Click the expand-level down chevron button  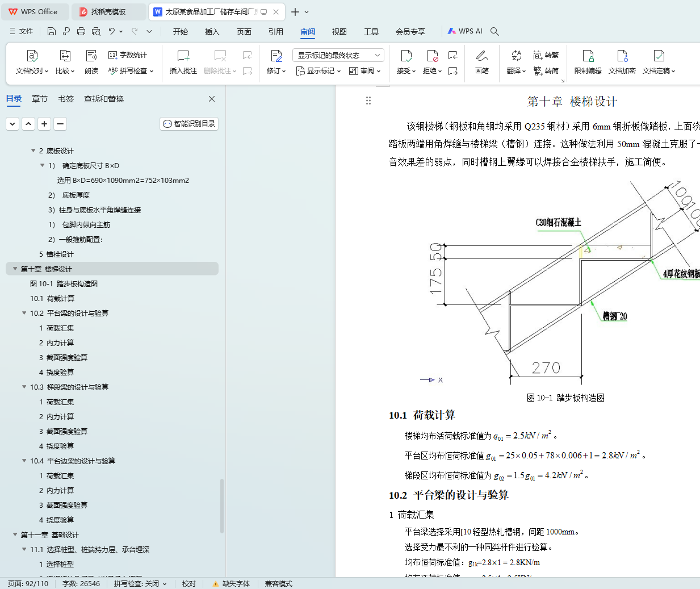click(x=12, y=124)
